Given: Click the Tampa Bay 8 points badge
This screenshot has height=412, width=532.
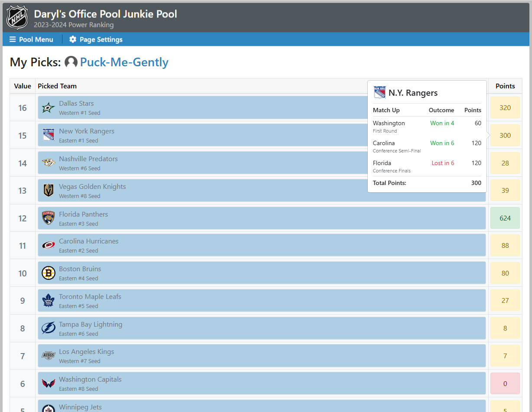Looking at the screenshot, I should click(505, 328).
